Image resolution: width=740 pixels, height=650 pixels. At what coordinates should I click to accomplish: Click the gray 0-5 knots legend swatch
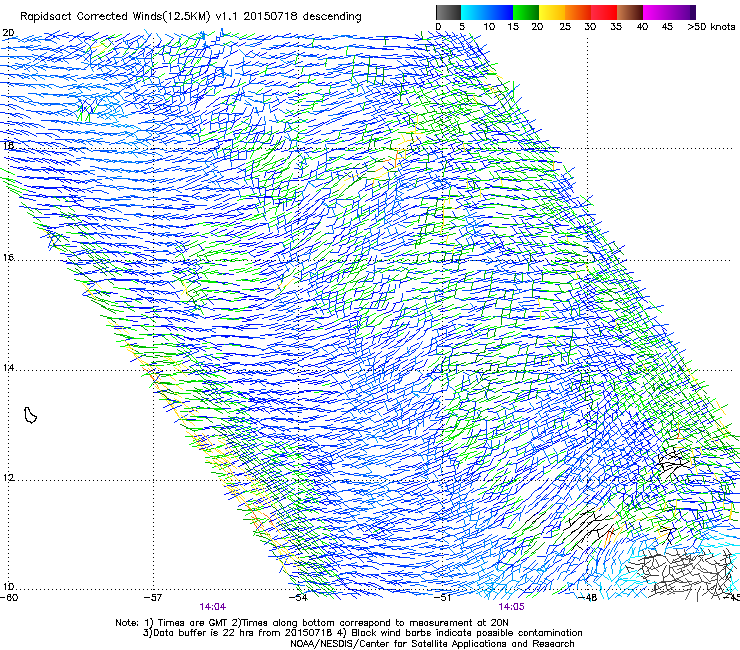(x=448, y=12)
